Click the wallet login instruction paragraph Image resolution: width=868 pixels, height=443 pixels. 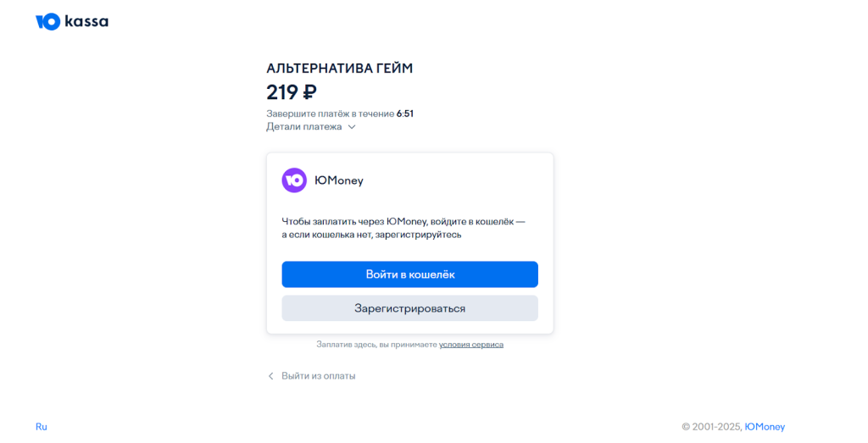point(403,228)
